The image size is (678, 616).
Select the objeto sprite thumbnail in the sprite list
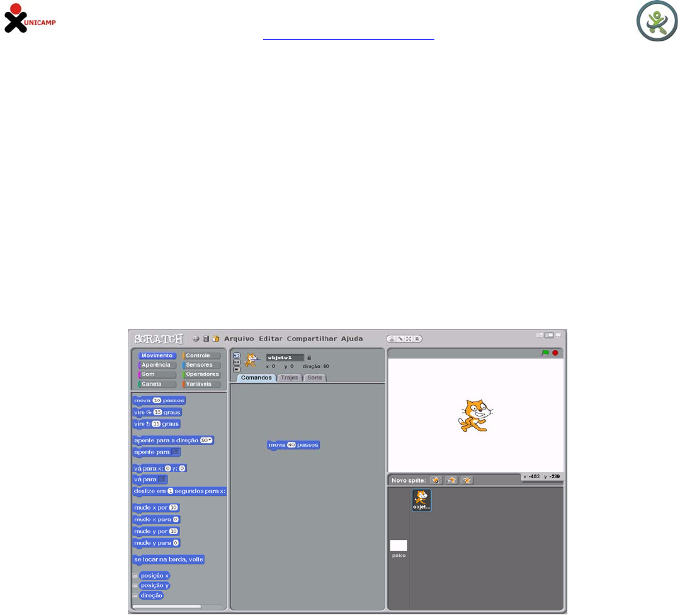coord(422,501)
